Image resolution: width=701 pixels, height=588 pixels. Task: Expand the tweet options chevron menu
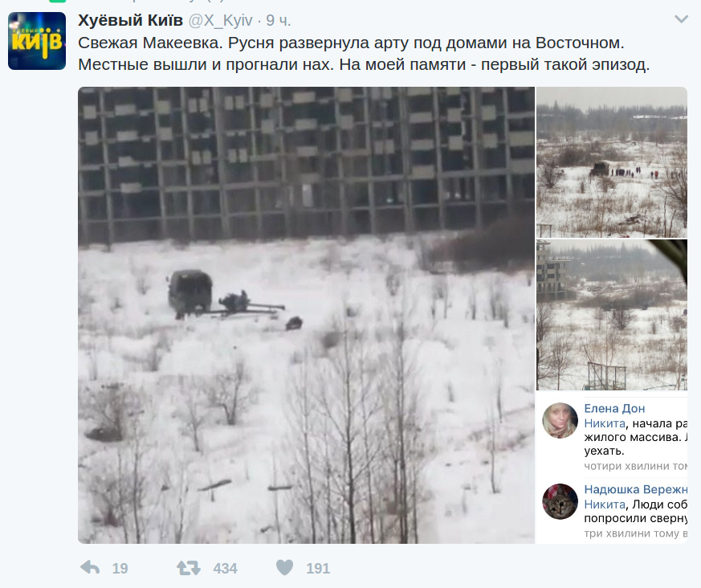point(682,19)
